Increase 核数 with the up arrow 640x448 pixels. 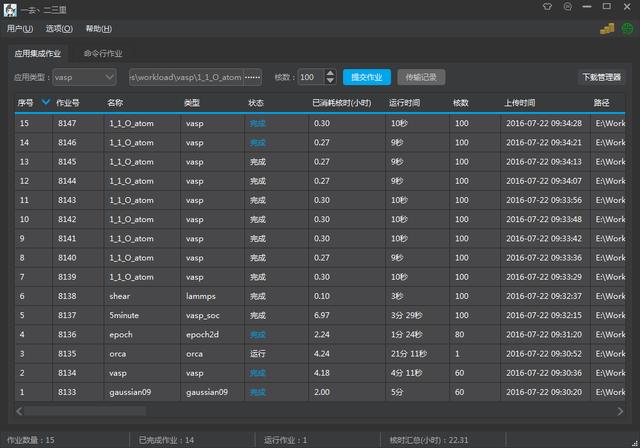[x=332, y=73]
